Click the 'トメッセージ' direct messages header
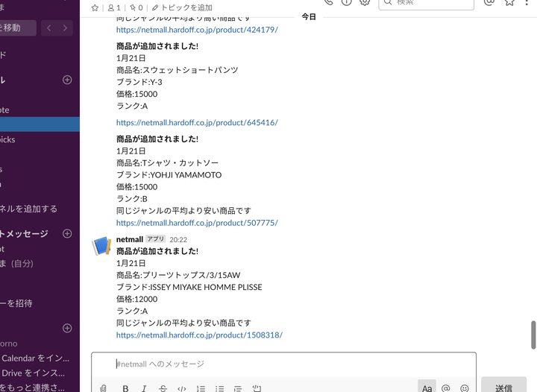This screenshot has height=392, width=537. [x=24, y=233]
